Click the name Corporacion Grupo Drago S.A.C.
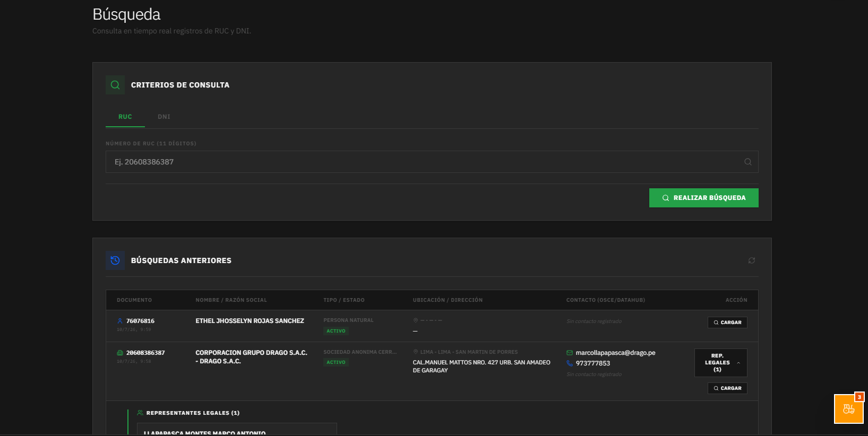Viewport: 868px width, 436px height. (251, 357)
